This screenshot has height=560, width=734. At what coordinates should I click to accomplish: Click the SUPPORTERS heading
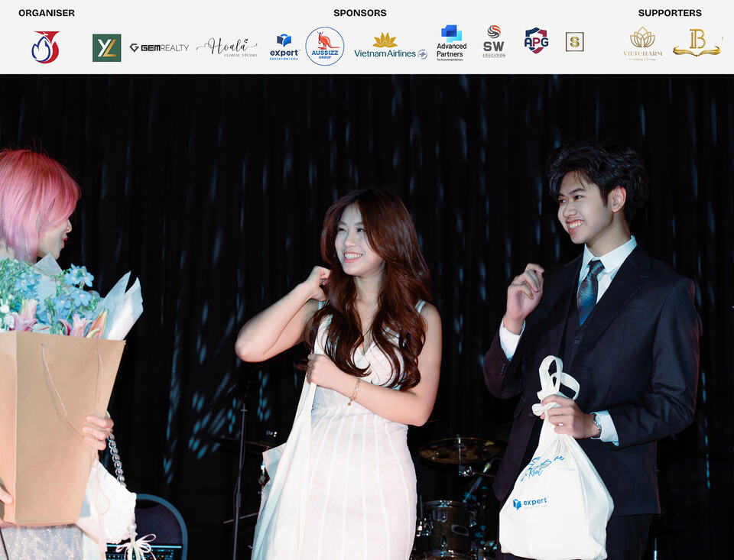[x=670, y=13]
